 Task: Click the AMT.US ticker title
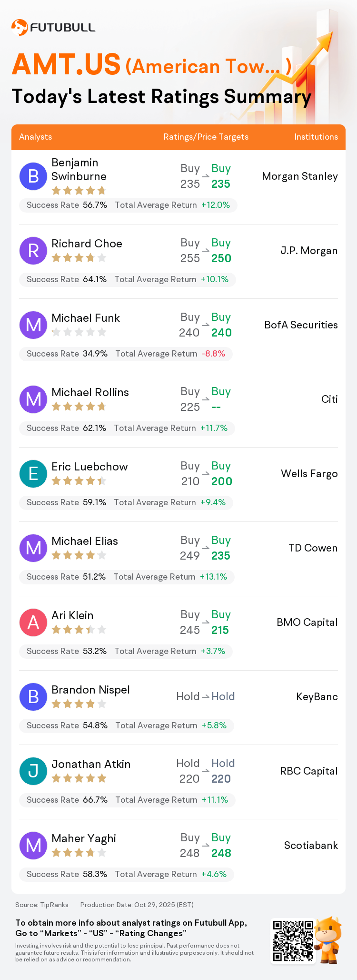(x=66, y=65)
